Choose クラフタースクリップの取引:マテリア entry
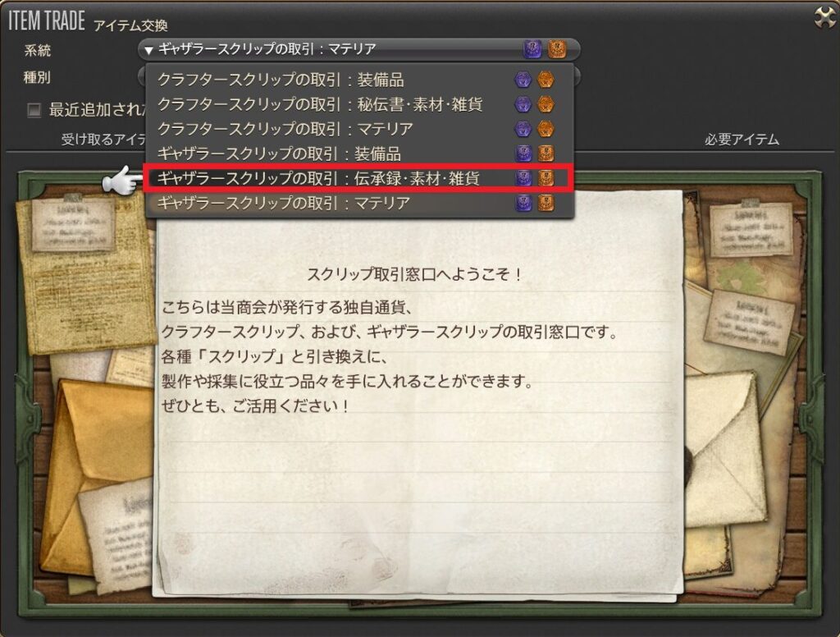 359,129
